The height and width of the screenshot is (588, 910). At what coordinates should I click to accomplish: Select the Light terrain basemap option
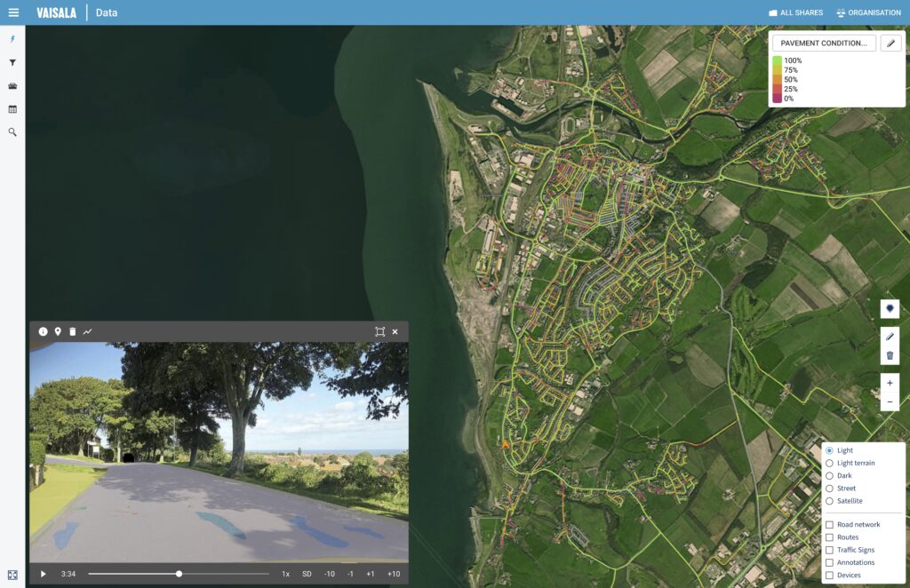829,464
